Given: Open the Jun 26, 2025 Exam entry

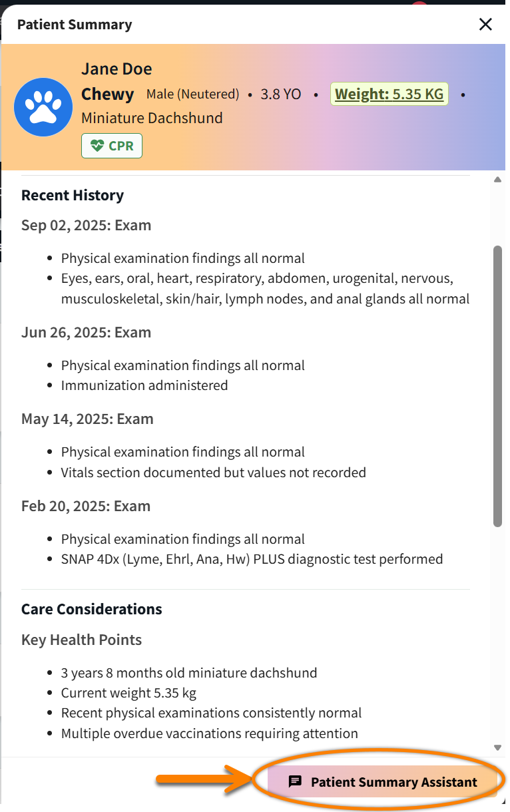Looking at the screenshot, I should tap(86, 331).
